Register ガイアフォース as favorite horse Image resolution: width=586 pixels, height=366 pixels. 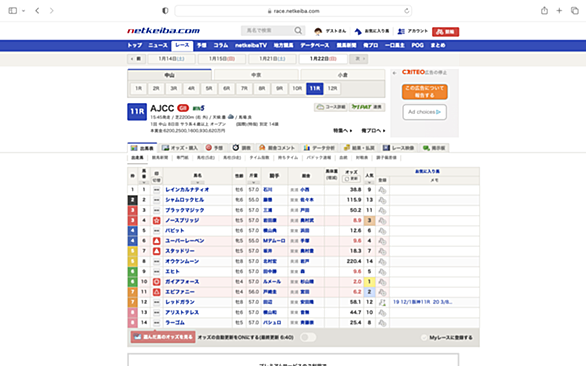click(x=382, y=282)
